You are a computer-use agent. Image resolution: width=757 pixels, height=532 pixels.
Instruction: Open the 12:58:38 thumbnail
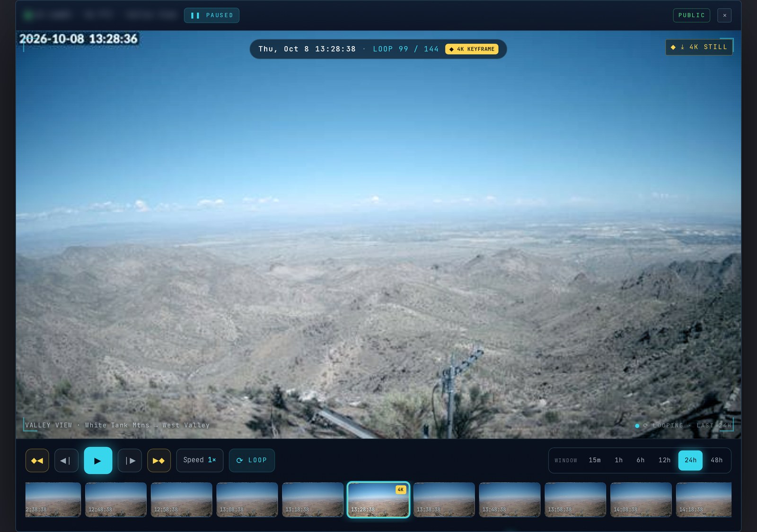(x=181, y=500)
